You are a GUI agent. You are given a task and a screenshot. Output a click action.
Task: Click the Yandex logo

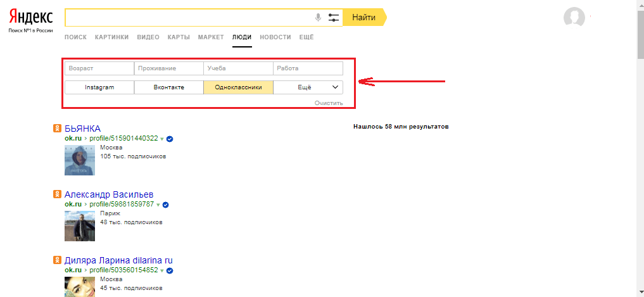(31, 18)
